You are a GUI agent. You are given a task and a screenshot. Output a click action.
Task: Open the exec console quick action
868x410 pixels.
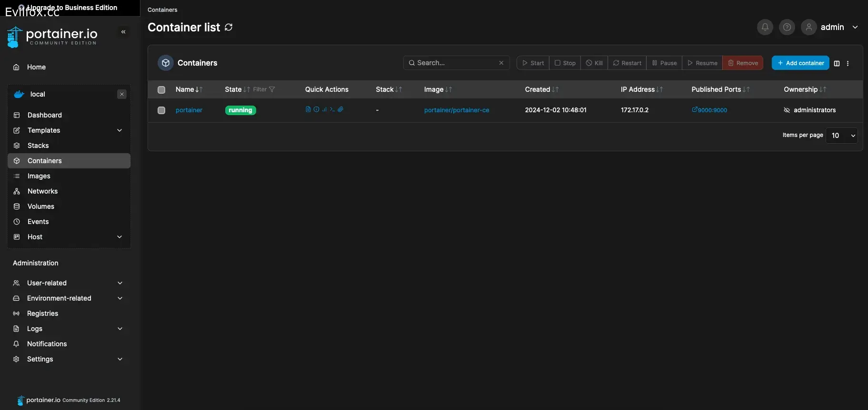tap(332, 109)
